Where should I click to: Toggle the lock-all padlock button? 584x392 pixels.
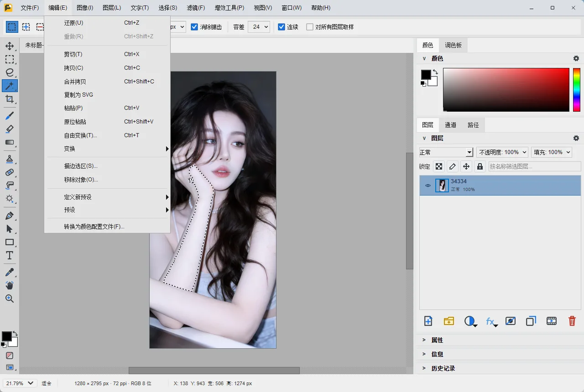(480, 166)
